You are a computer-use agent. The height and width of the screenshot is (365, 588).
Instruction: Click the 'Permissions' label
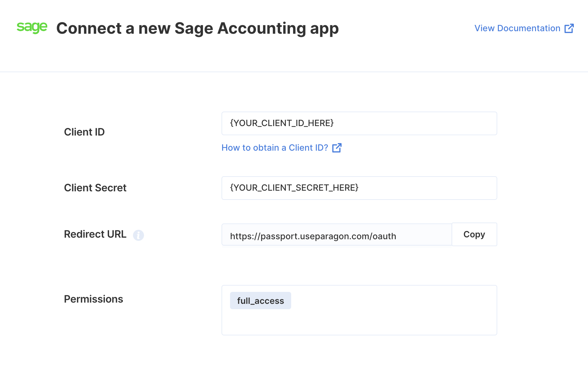coord(94,299)
